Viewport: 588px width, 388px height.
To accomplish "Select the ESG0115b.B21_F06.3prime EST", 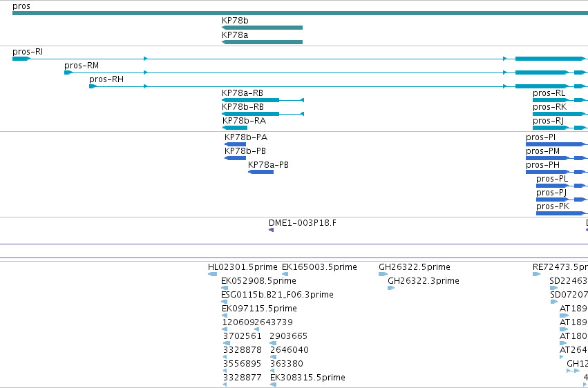I will tap(225, 302).
